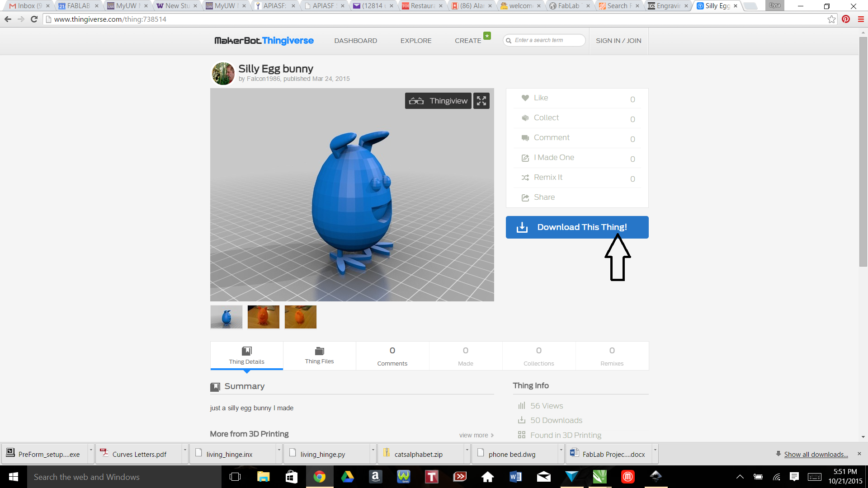Switch to the Thing Files tab
Screen dimensions: 868x488
[x=319, y=356]
